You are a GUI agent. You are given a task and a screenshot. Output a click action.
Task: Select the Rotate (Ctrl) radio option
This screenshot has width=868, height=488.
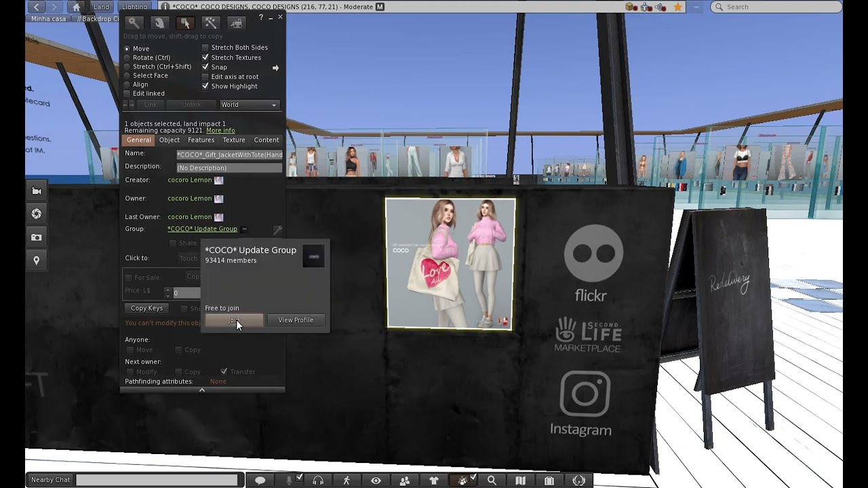127,58
